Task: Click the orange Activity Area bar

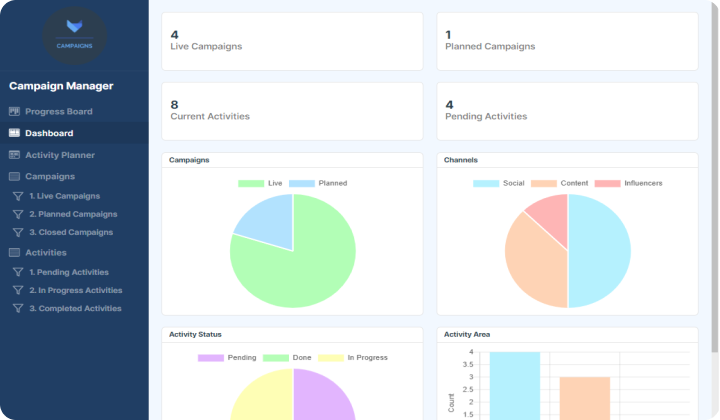Action: pyautogui.click(x=585, y=398)
